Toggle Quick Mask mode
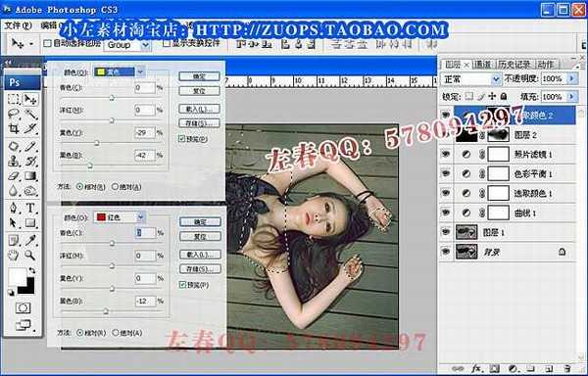This screenshot has height=376, width=588. (23, 307)
